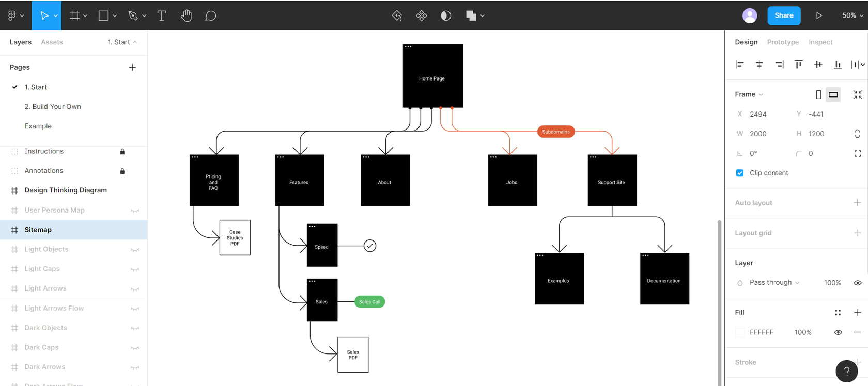Click the Present play icon
The image size is (868, 386).
(819, 15)
